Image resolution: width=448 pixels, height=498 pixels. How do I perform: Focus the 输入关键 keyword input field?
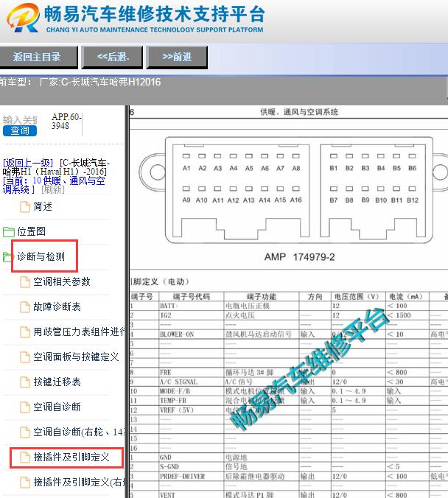tap(20, 120)
